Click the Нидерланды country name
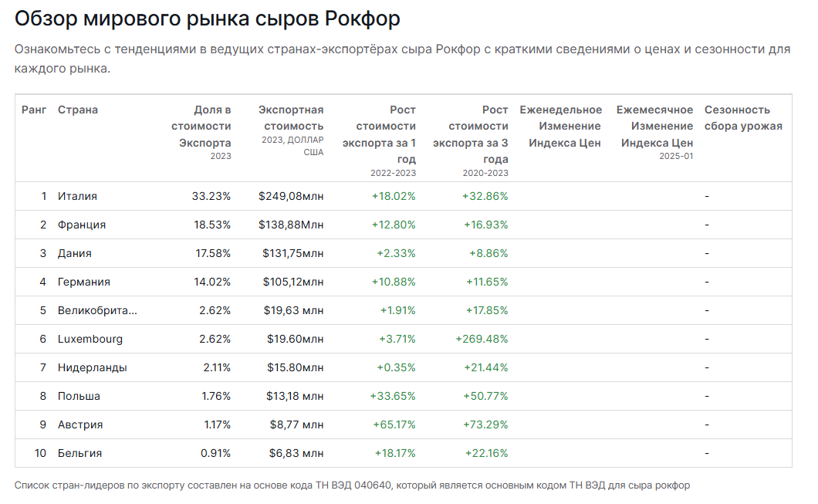Image resolution: width=818 pixels, height=504 pixels. pyautogui.click(x=93, y=368)
